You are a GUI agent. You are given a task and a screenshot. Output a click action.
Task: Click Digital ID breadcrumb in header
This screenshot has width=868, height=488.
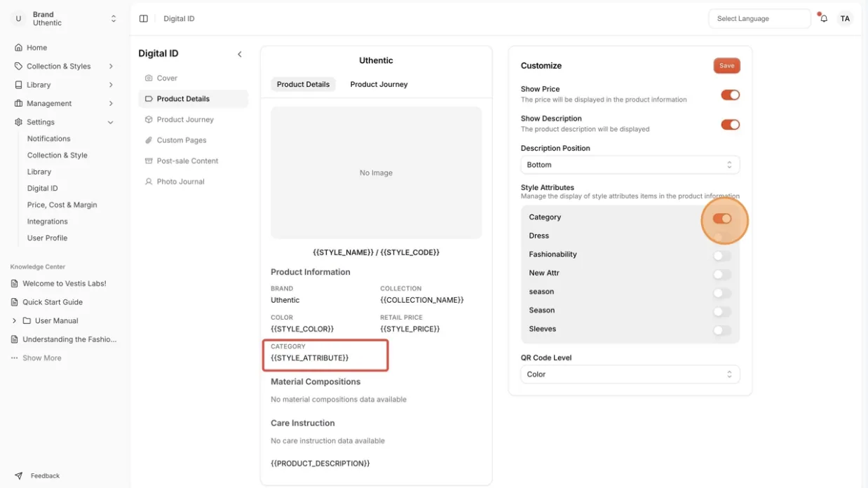click(x=179, y=19)
